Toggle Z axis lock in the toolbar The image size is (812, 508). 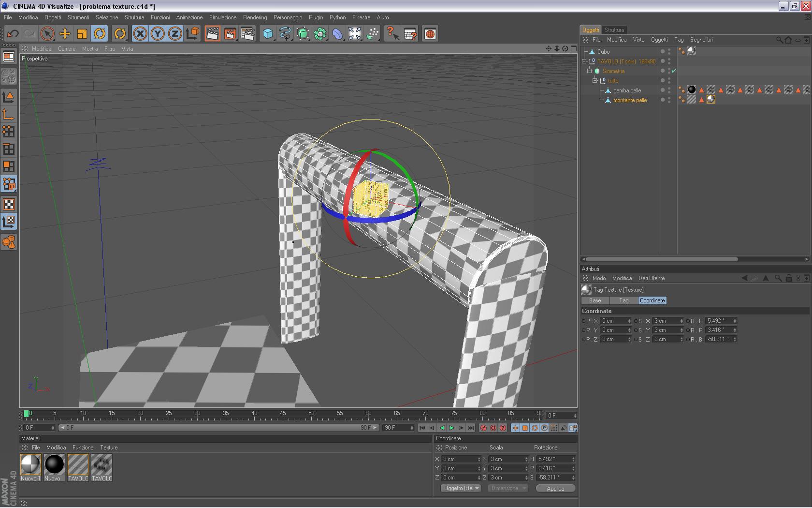tap(175, 33)
